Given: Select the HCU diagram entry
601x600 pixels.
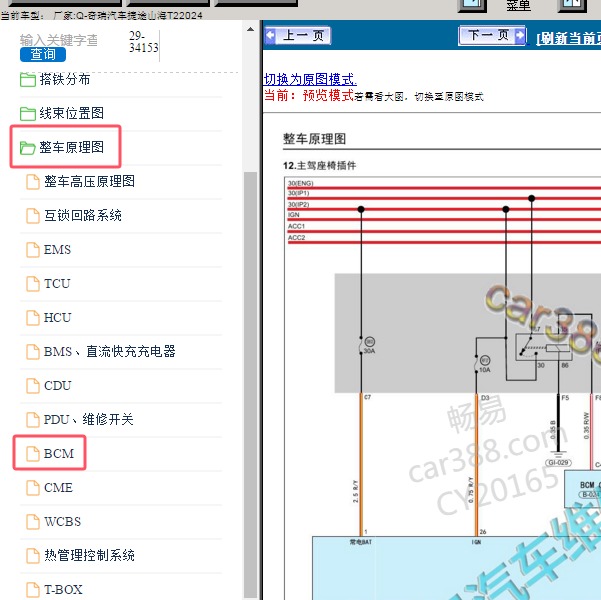Looking at the screenshot, I should point(57,317).
